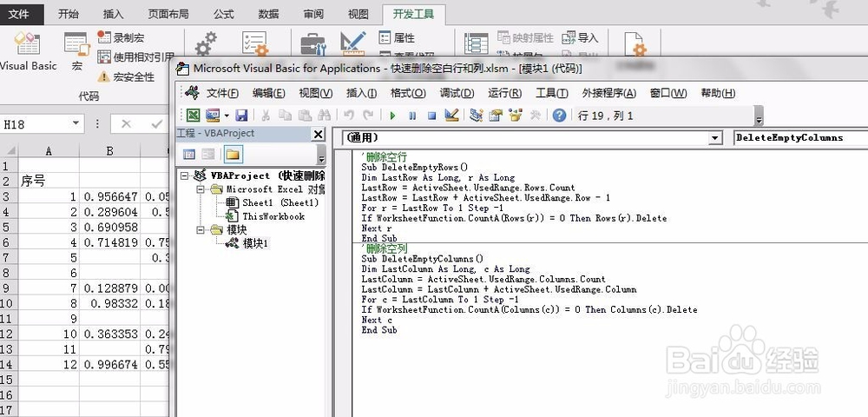The width and height of the screenshot is (868, 417).
Task: Click Import (导入) XML in the ribbon
Action: pos(580,37)
